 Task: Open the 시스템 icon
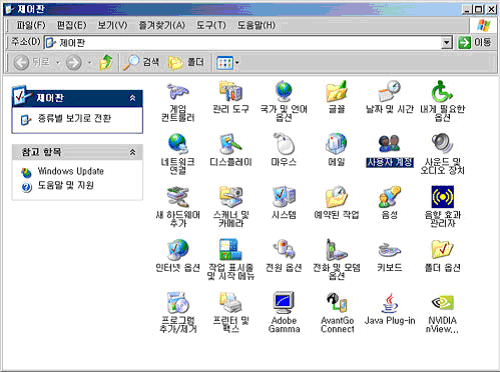[284, 197]
